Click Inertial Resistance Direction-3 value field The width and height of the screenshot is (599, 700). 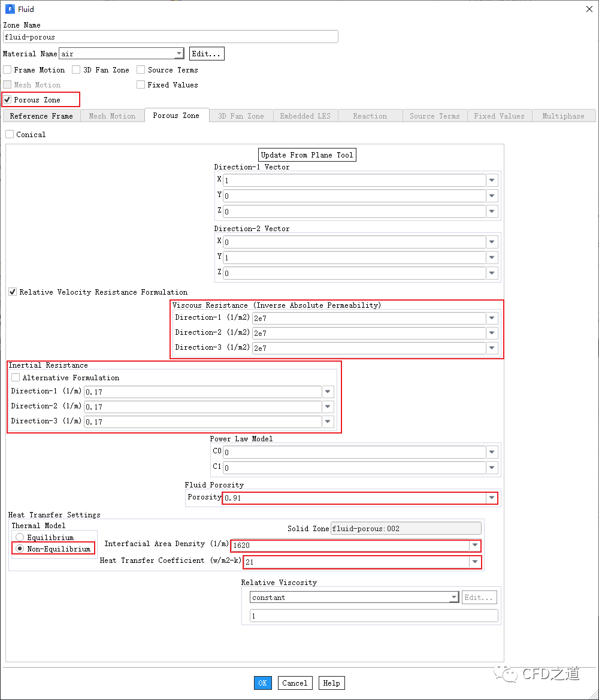[x=203, y=422]
